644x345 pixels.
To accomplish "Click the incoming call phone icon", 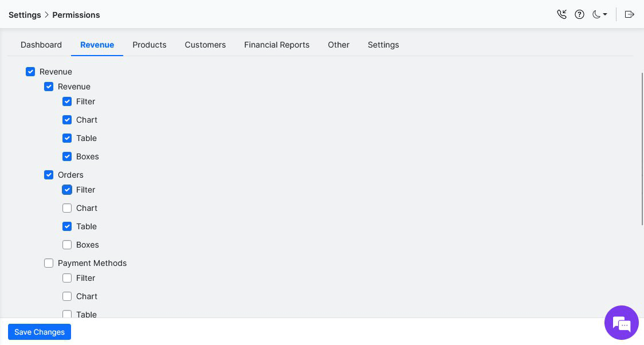I will point(562,14).
